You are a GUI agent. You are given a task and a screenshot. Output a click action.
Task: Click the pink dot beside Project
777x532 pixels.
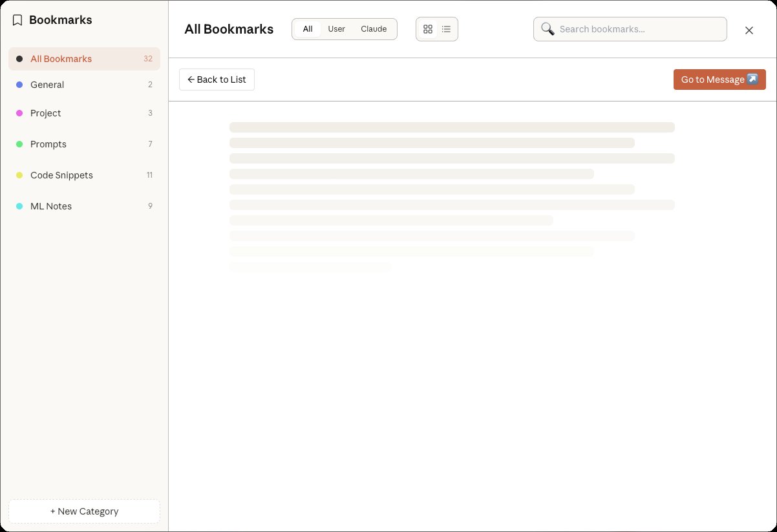(19, 113)
